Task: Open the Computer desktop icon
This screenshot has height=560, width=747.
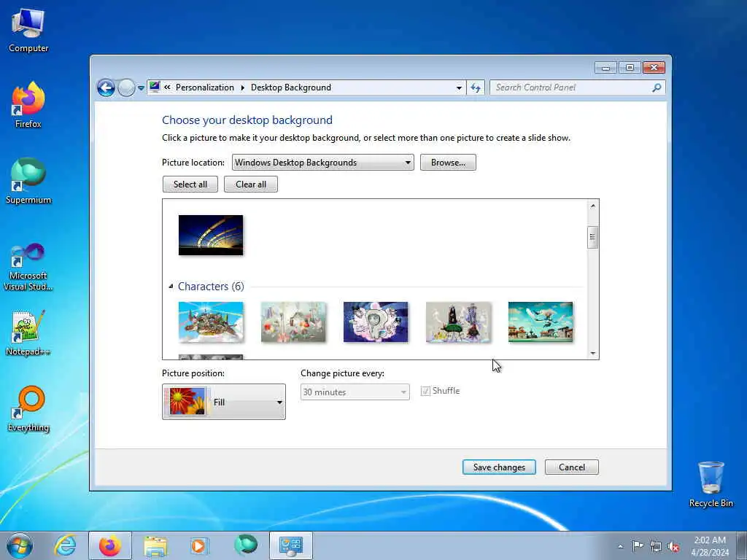Action: (x=28, y=31)
